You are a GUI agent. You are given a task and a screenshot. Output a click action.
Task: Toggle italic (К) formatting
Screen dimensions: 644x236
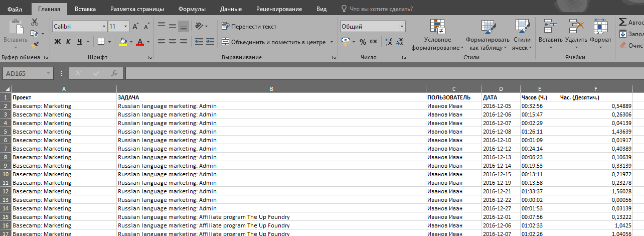68,42
